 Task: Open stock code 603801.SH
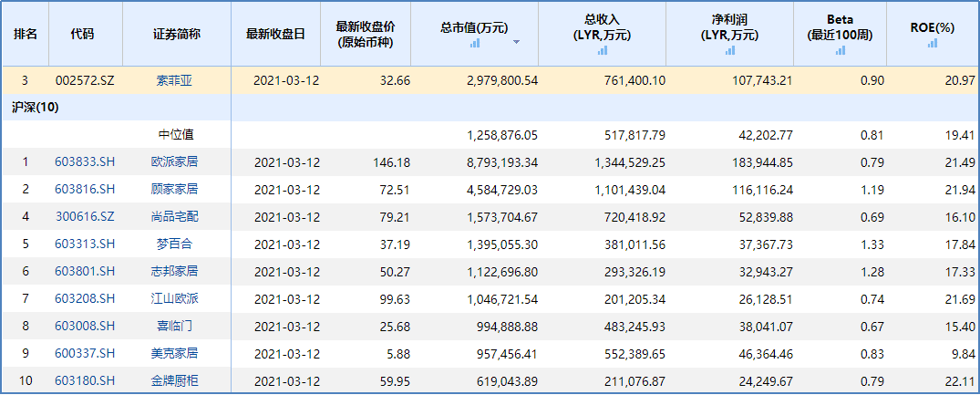(x=85, y=271)
